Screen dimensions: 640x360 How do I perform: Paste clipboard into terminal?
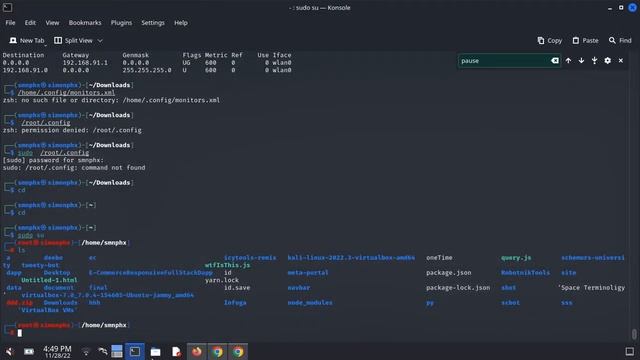coord(585,40)
